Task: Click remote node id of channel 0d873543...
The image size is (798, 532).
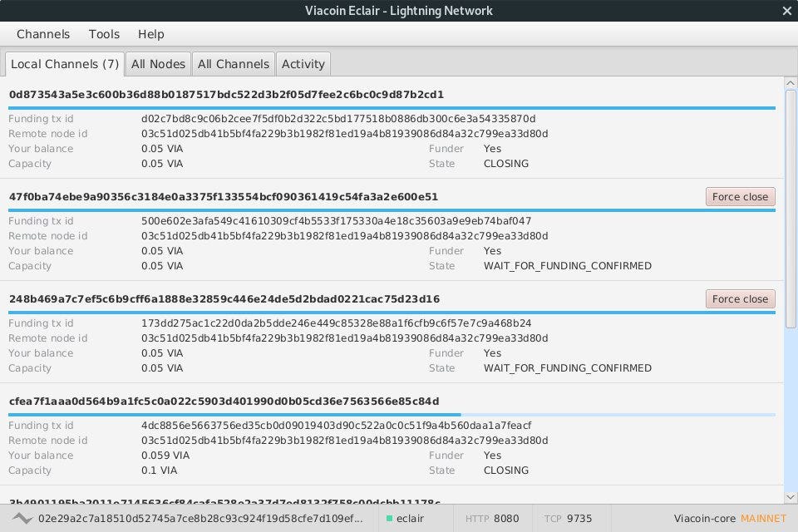Action: pos(344,134)
